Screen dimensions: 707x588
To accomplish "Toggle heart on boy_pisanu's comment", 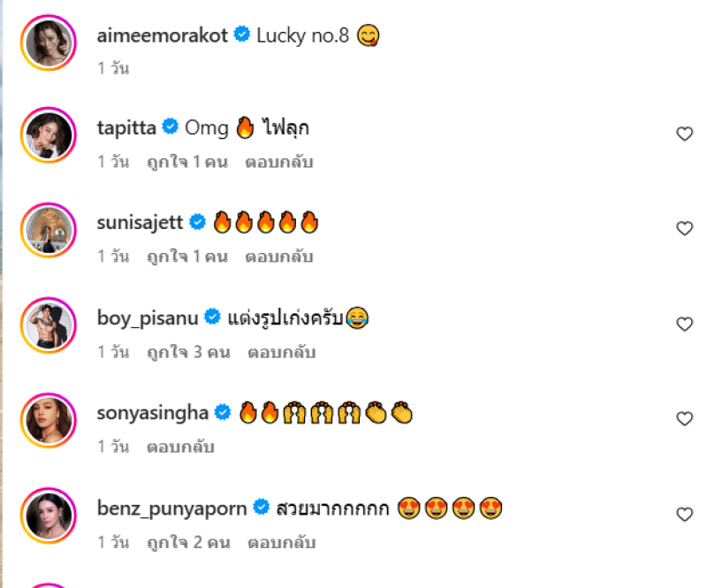I will [x=684, y=325].
